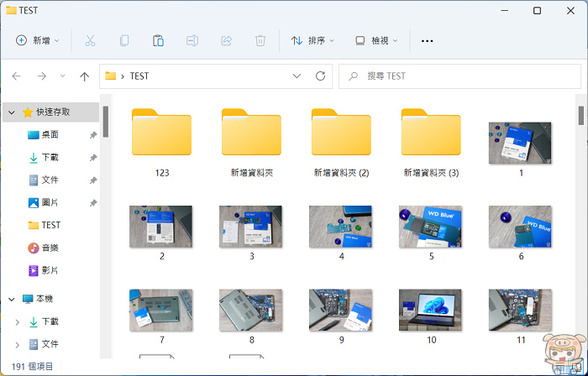Go back with the left arrow

point(17,76)
